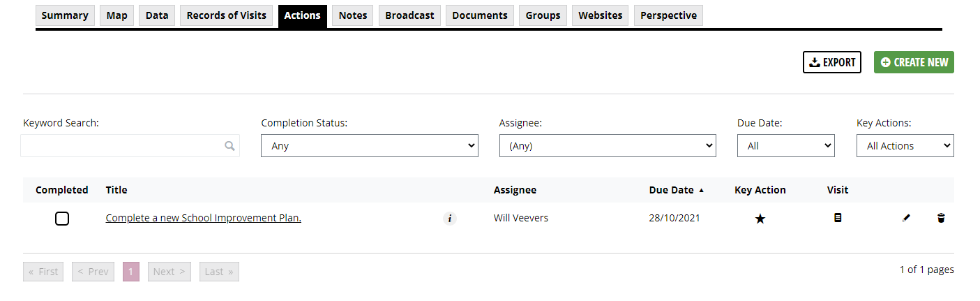980x301 pixels.
Task: Open the Completion Status dropdown
Action: pos(370,146)
